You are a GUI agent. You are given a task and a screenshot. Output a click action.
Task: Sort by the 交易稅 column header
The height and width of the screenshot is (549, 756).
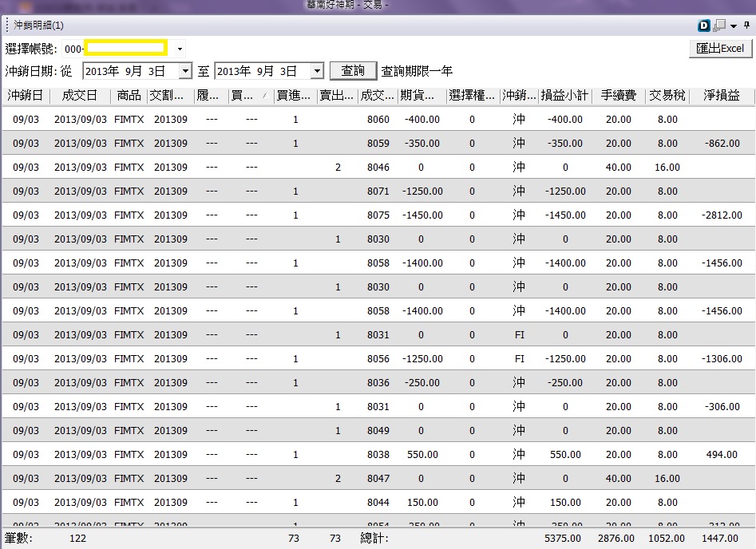click(667, 96)
